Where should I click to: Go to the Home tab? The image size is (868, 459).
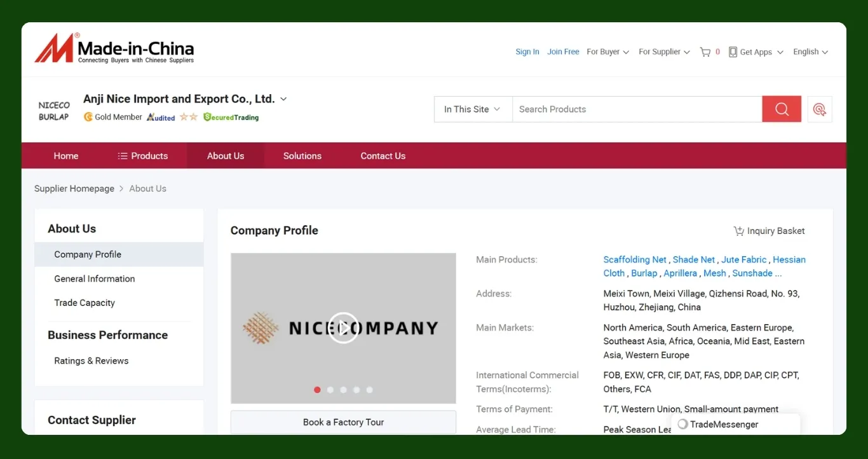(x=66, y=156)
